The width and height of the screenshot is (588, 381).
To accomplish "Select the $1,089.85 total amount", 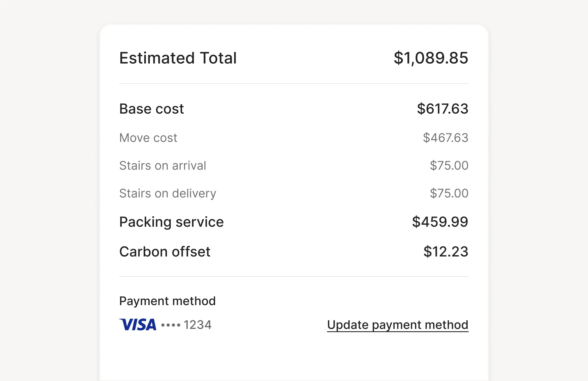I will (x=431, y=58).
